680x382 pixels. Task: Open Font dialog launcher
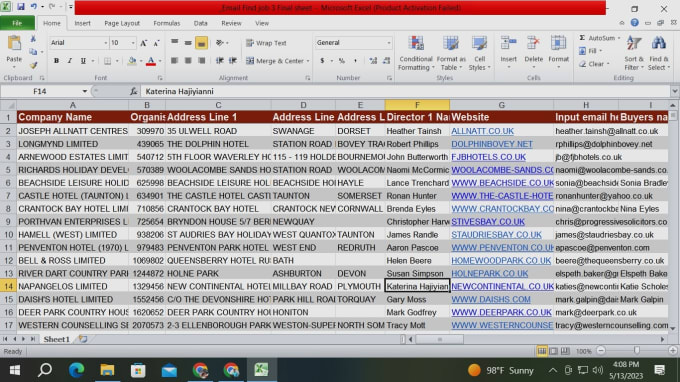click(160, 78)
